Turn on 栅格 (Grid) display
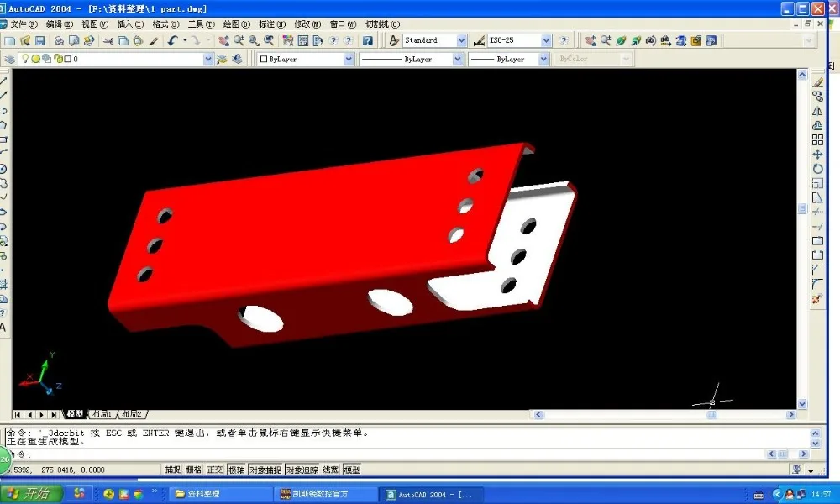Screen dimensions: 840x504 [x=194, y=469]
